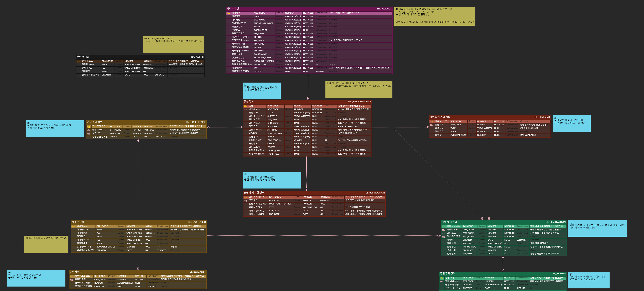Screen dimensions: 644x291
Task: Click the BLACKLIST_STATUS column in TBL_CUSTOMER
Action: [x=106, y=247]
